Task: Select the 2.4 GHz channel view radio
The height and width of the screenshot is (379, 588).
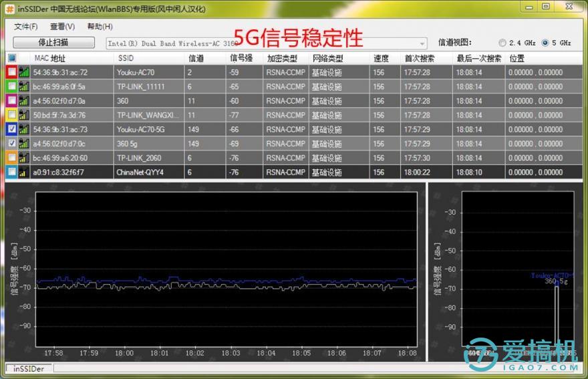Action: click(x=502, y=43)
